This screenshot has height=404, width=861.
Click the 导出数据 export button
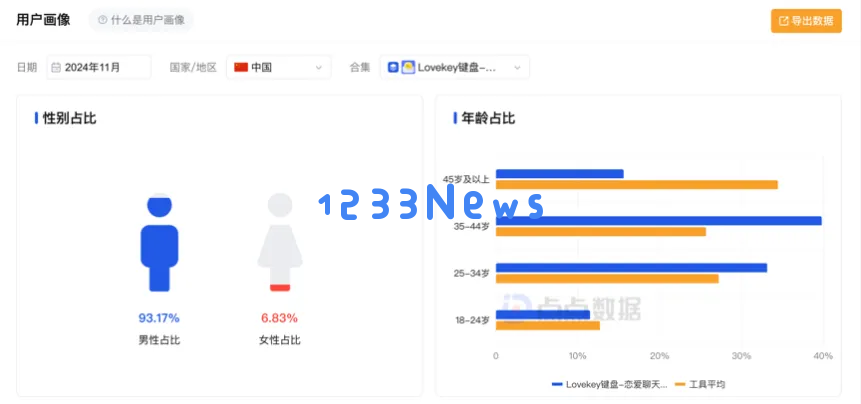(806, 21)
